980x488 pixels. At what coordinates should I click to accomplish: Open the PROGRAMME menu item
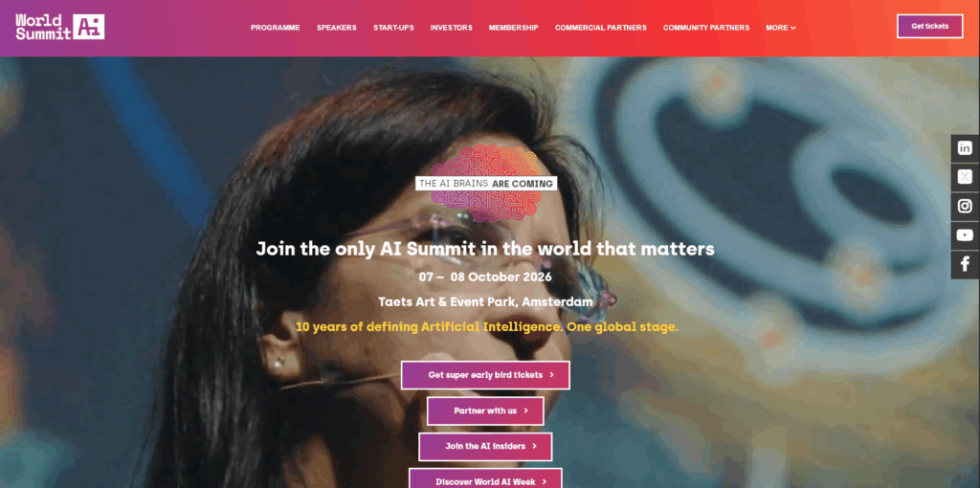[x=275, y=28]
